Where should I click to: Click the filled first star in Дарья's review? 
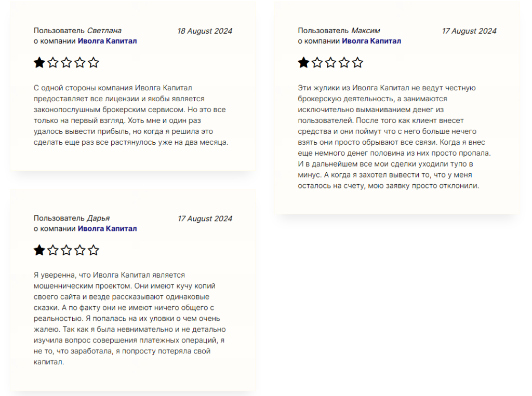(x=39, y=251)
